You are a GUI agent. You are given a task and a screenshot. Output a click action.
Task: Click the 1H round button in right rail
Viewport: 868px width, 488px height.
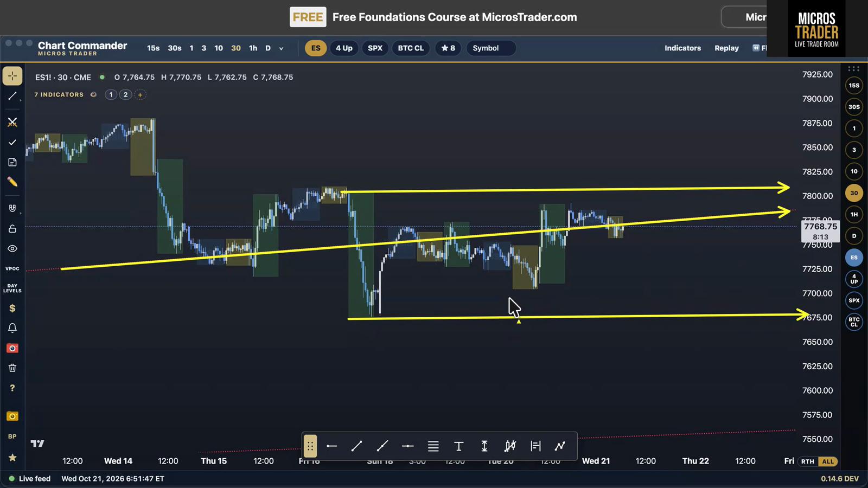click(x=854, y=215)
